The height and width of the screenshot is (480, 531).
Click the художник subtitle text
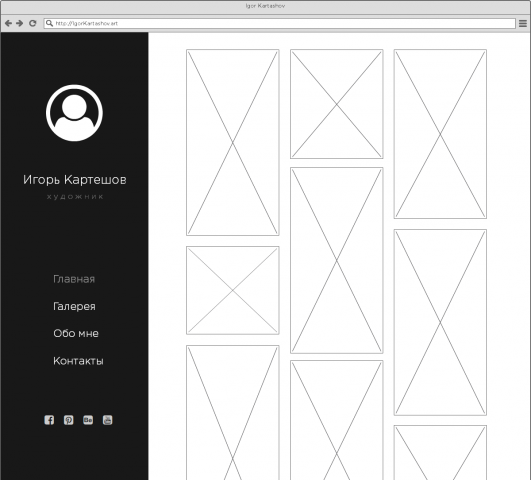coord(75,197)
